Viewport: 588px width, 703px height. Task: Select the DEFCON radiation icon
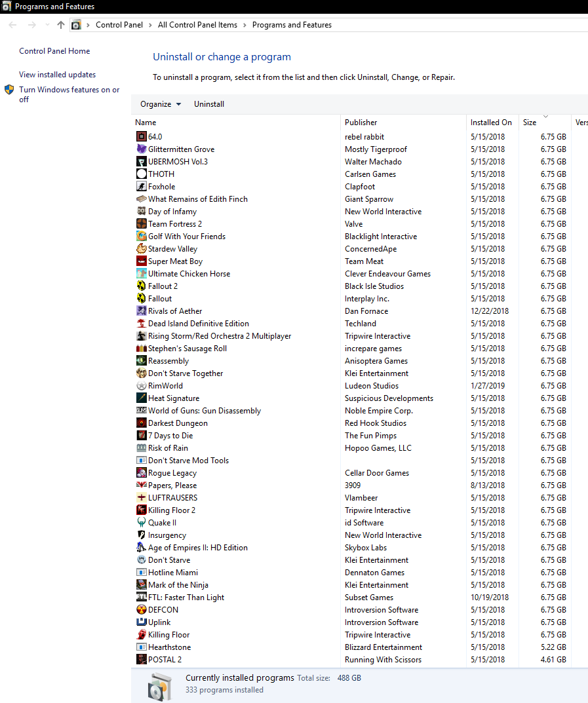(x=142, y=610)
